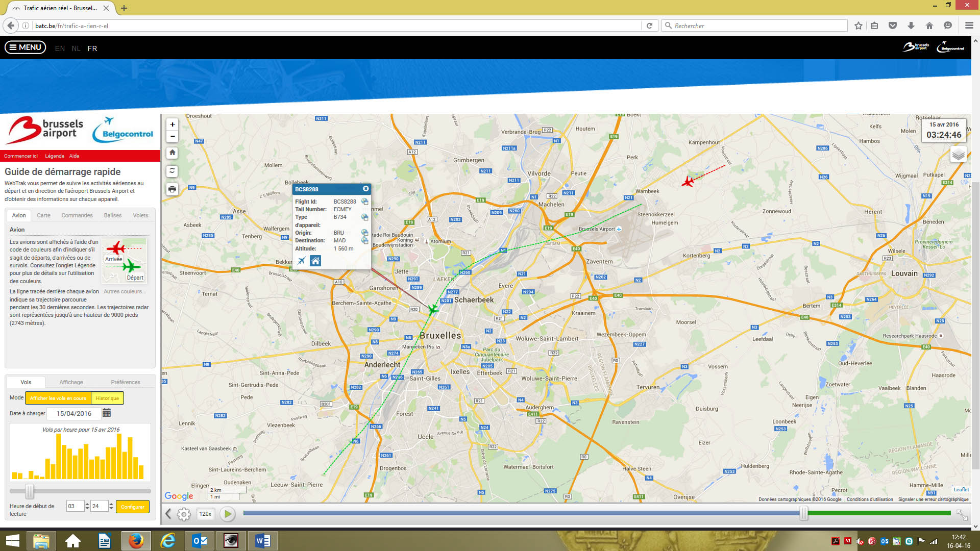This screenshot has height=551, width=980.
Task: Open Firefox downloads arrow
Action: [911, 26]
